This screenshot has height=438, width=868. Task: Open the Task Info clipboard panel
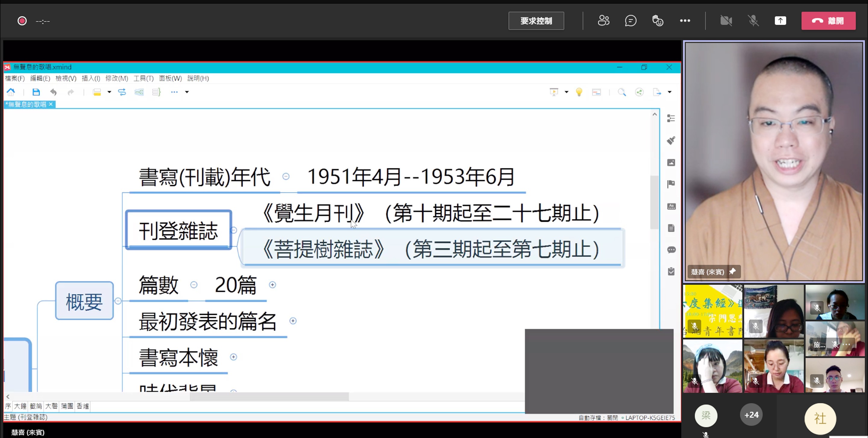pos(671,271)
